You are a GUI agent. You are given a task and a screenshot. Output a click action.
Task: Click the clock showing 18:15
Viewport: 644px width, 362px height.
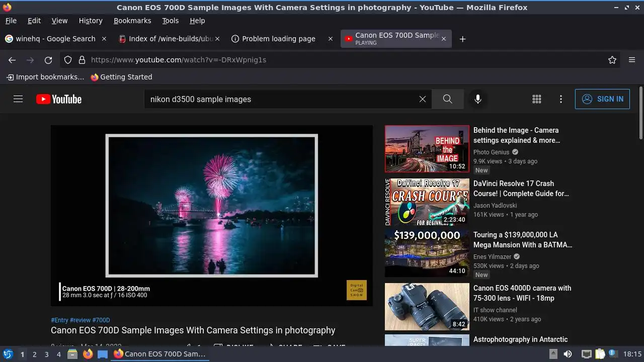pos(632,354)
